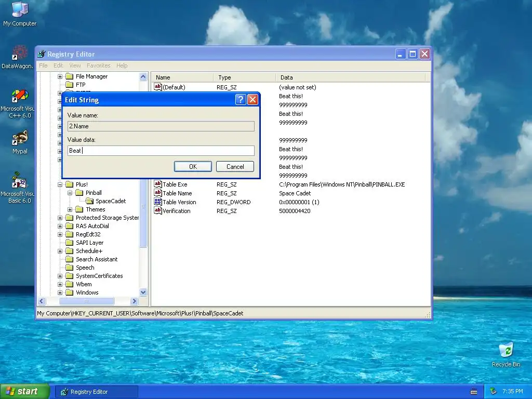Viewport: 532px width, 399px height.
Task: Select Microsoft Visual C++ 6.0 desktop icon
Action: coord(18,104)
